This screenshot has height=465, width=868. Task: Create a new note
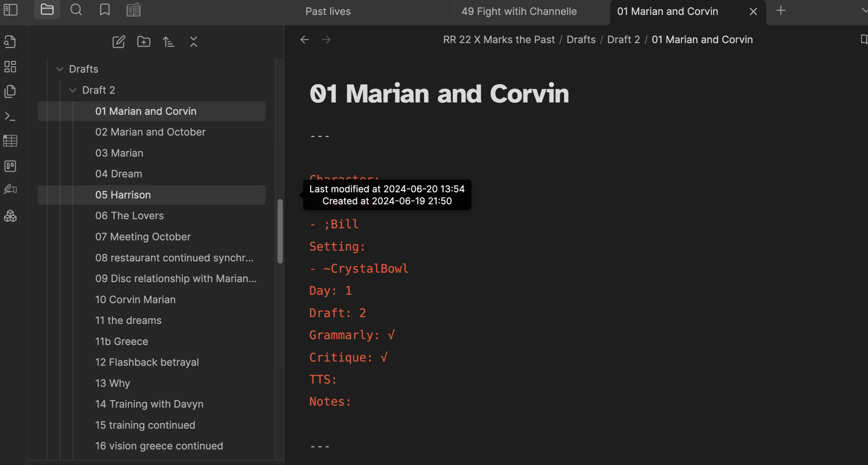pos(119,42)
